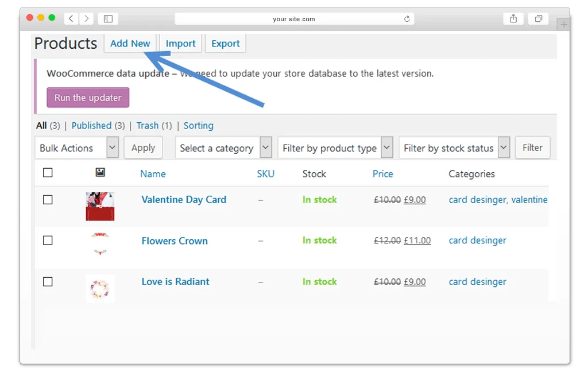Open a new tab with plus icon
This screenshot has height=369, width=588.
coord(563,25)
